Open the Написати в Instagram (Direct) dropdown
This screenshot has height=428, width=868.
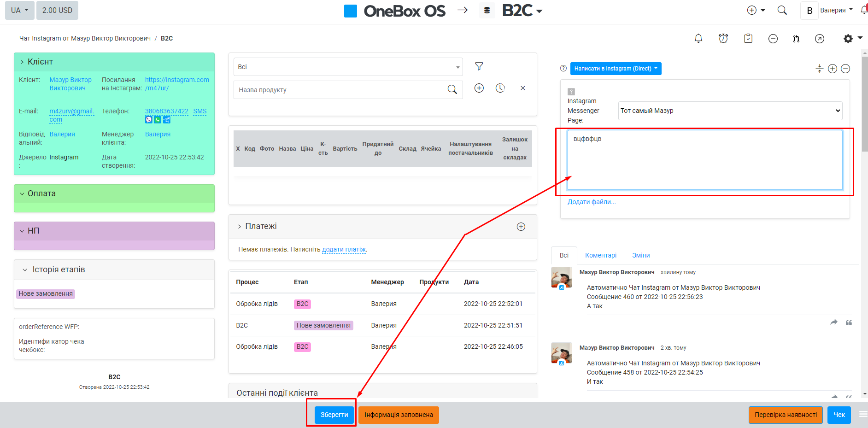[616, 69]
